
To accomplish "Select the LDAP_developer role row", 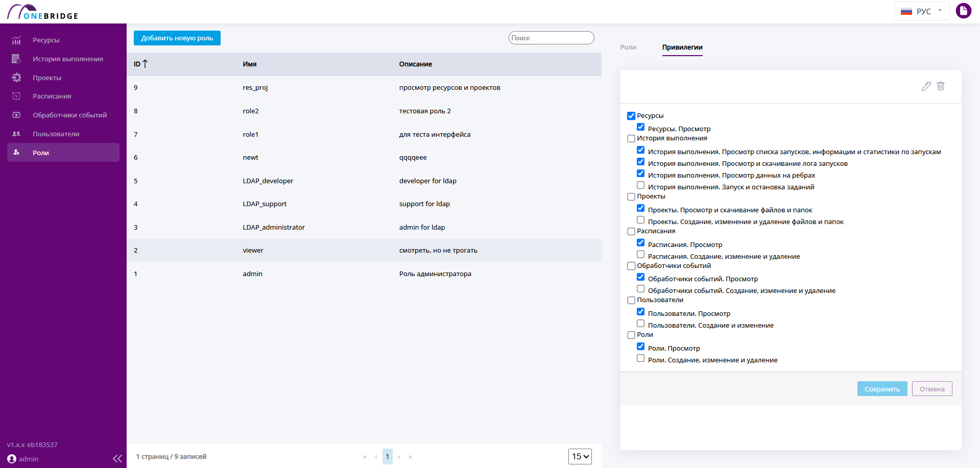I will [364, 181].
